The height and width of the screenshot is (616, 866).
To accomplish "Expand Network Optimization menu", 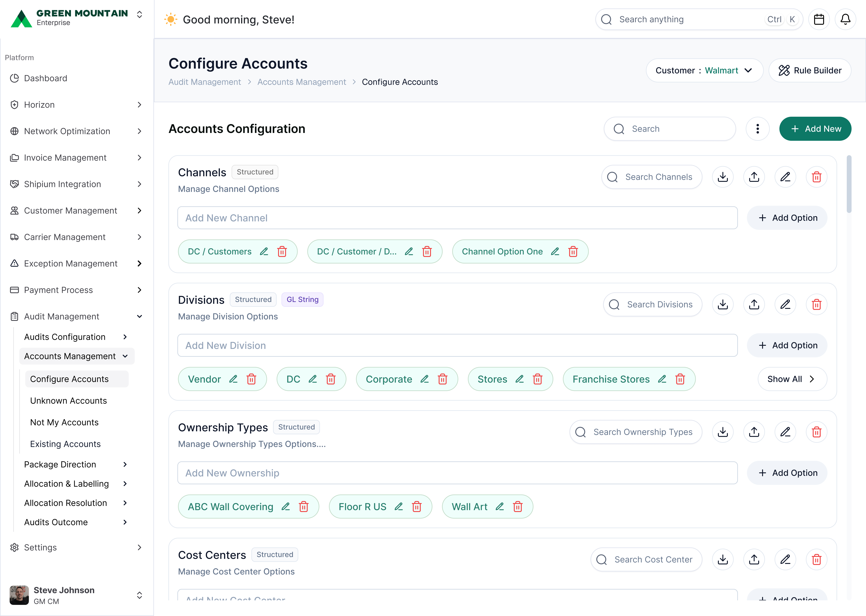I will pyautogui.click(x=140, y=131).
